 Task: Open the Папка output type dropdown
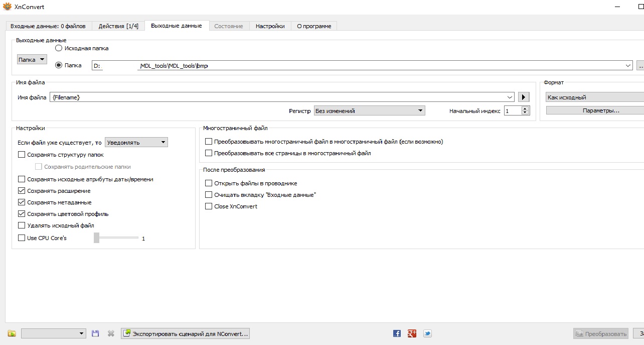32,60
